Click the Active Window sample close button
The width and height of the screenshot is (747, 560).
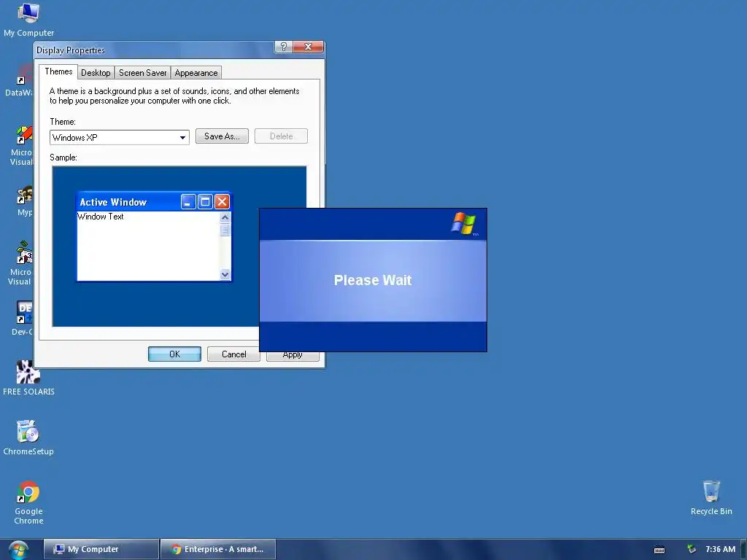coord(222,202)
